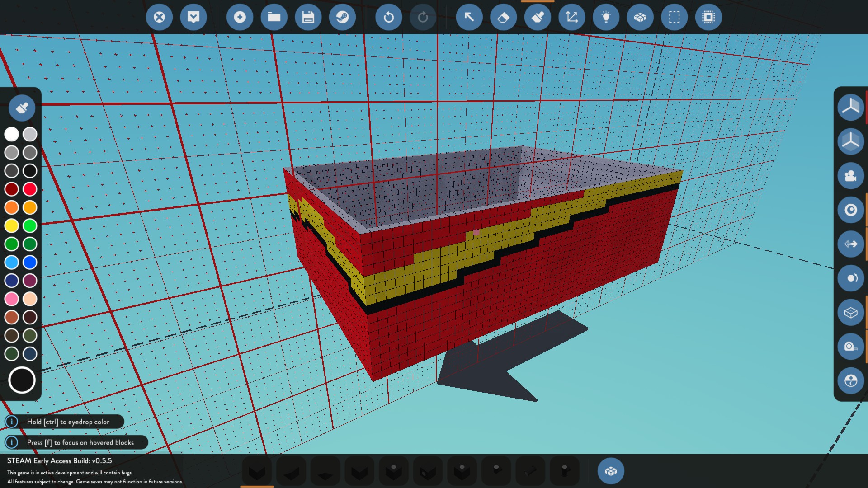This screenshot has width=868, height=488.
Task: Expand the top toolbar dropdown chevron button
Action: tap(193, 18)
